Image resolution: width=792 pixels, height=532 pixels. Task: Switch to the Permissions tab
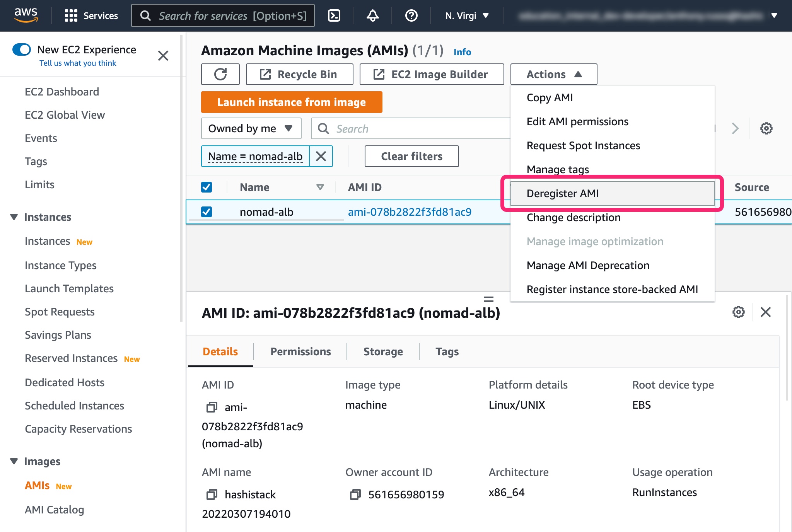(300, 351)
